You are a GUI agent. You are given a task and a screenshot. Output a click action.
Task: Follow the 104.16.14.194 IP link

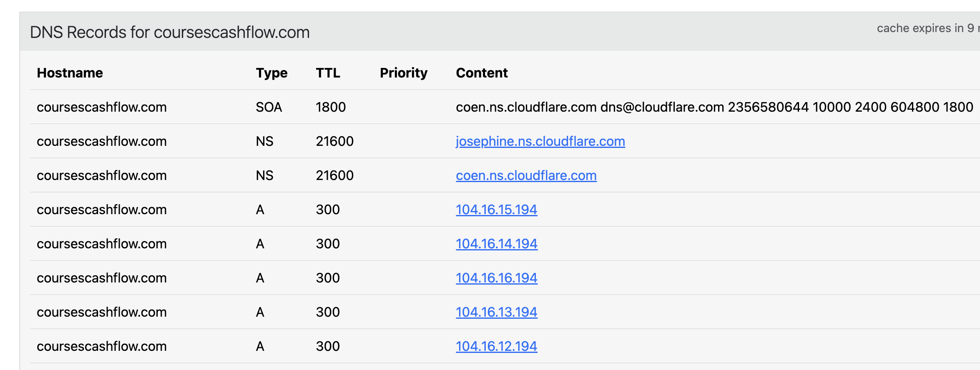pos(496,244)
